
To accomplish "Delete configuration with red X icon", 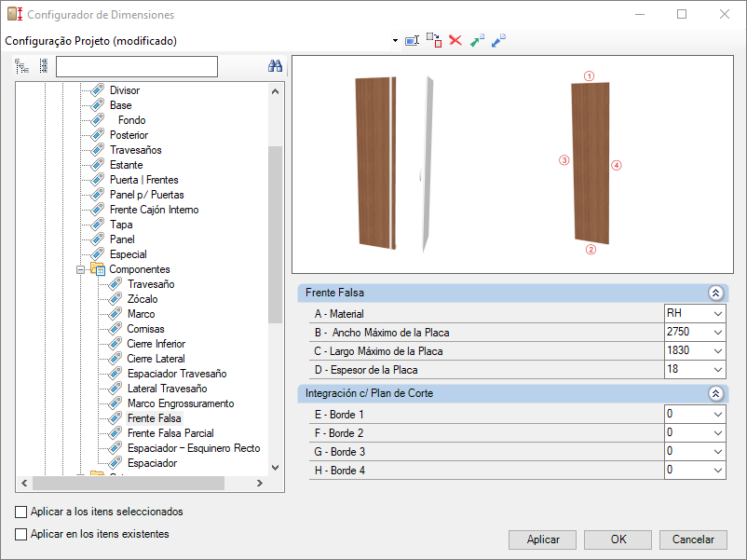I will tap(455, 40).
